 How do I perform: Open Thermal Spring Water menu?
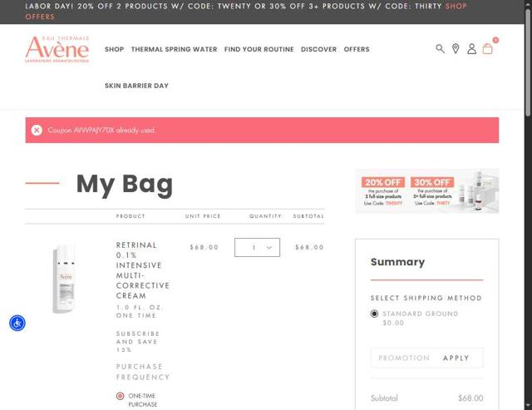(174, 49)
